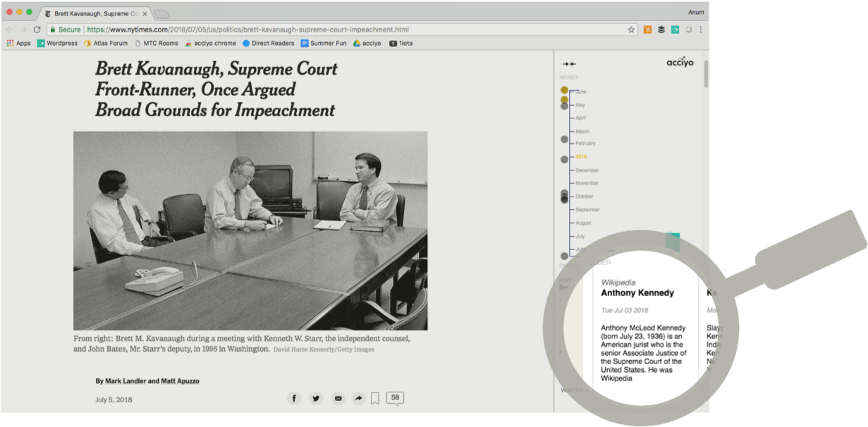Open author Matt Apuzzo's byline link
The height and width of the screenshot is (427, 868).
pos(179,381)
